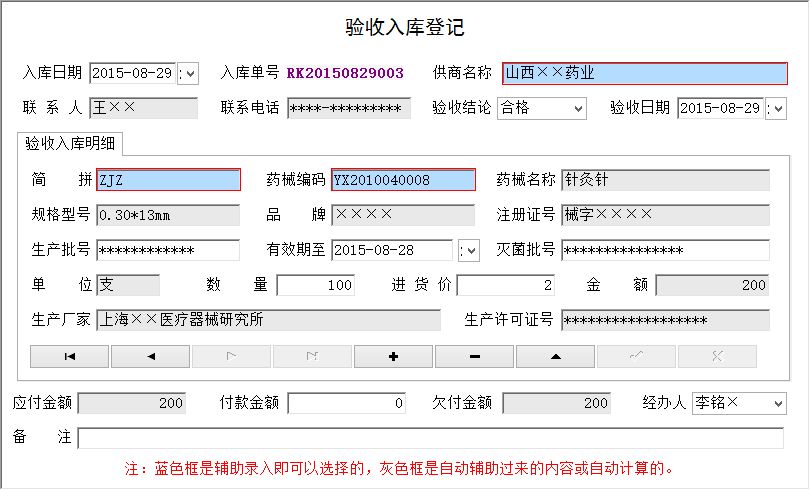Delete record with minus button
Image resolution: width=810 pixels, height=490 pixels.
point(475,356)
